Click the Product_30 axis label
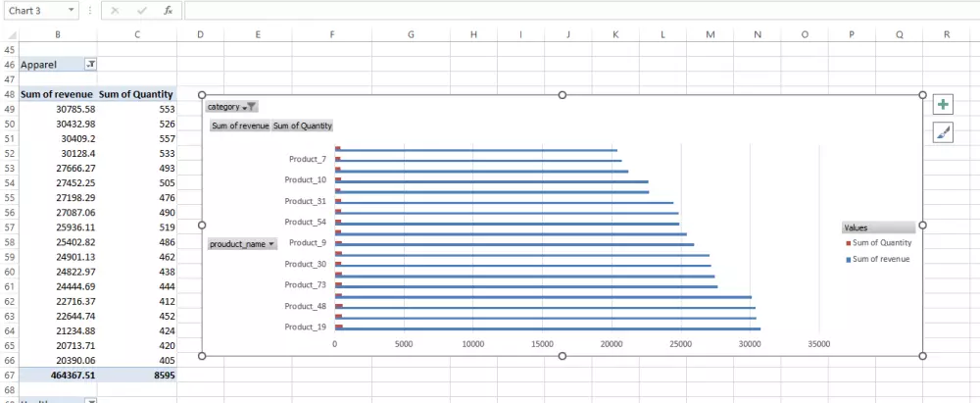Screen dimensions: 980x403 [306, 264]
